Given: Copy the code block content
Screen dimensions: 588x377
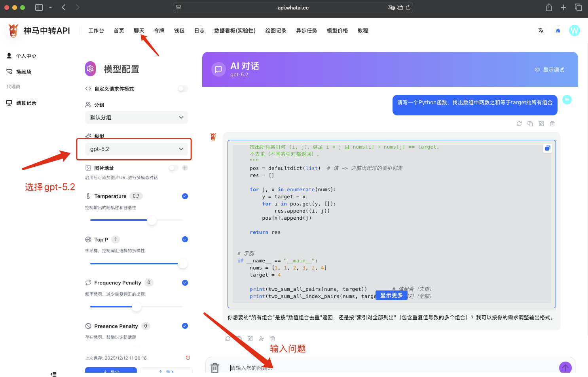Looking at the screenshot, I should point(548,148).
